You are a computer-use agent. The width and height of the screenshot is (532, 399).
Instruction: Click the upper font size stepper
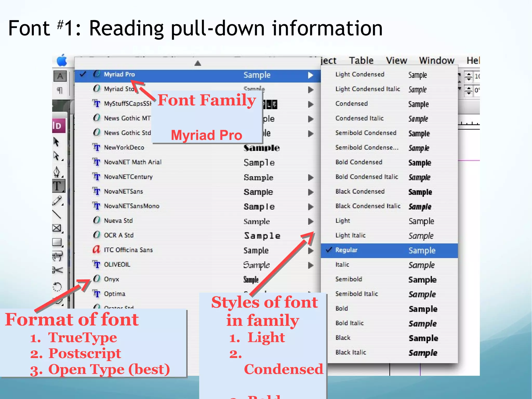(469, 76)
